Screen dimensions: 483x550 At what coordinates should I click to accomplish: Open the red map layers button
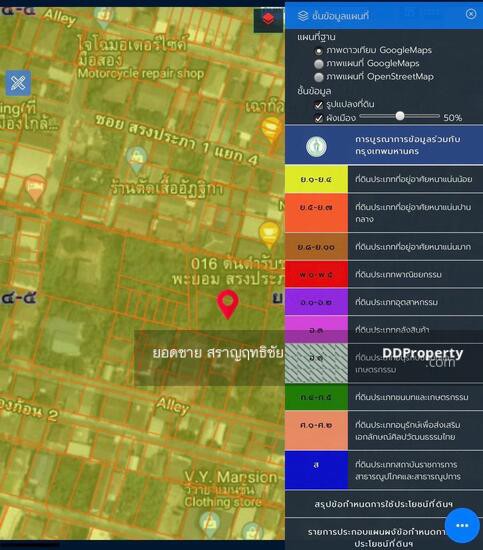pyautogui.click(x=268, y=19)
